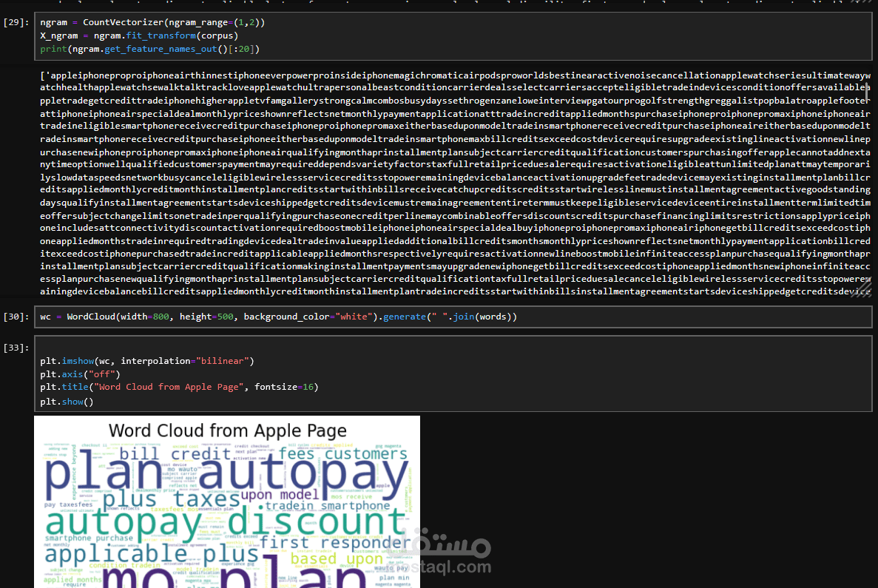The image size is (878, 588).
Task: Click 'tradein smartphone' in the word cloud
Action: click(328, 506)
